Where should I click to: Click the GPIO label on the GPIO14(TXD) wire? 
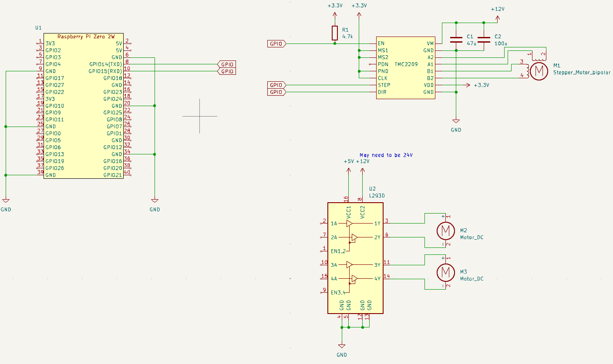(x=226, y=64)
